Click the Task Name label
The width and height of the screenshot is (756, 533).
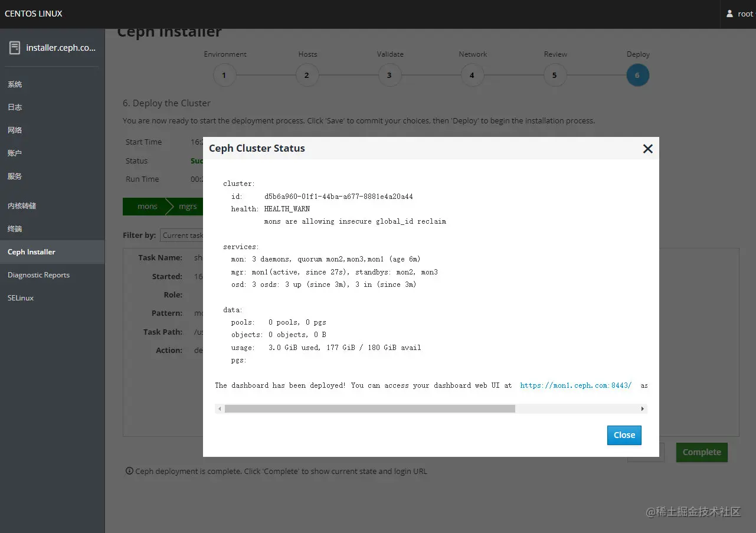coord(161,257)
